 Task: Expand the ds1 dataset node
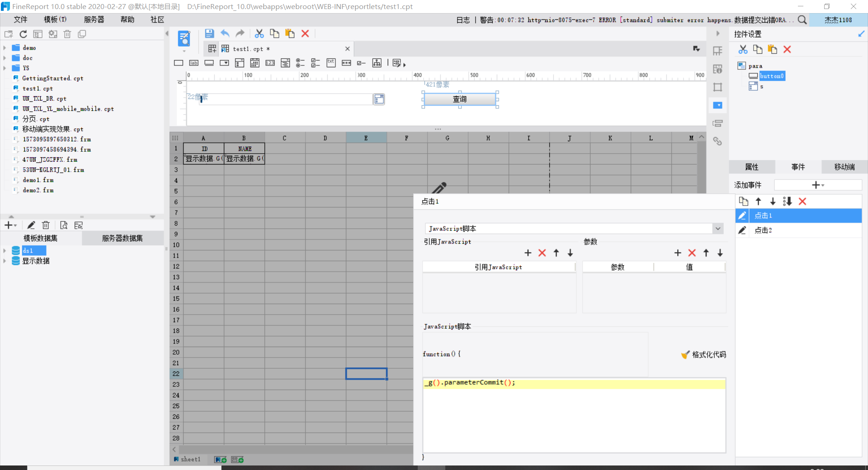coord(5,250)
